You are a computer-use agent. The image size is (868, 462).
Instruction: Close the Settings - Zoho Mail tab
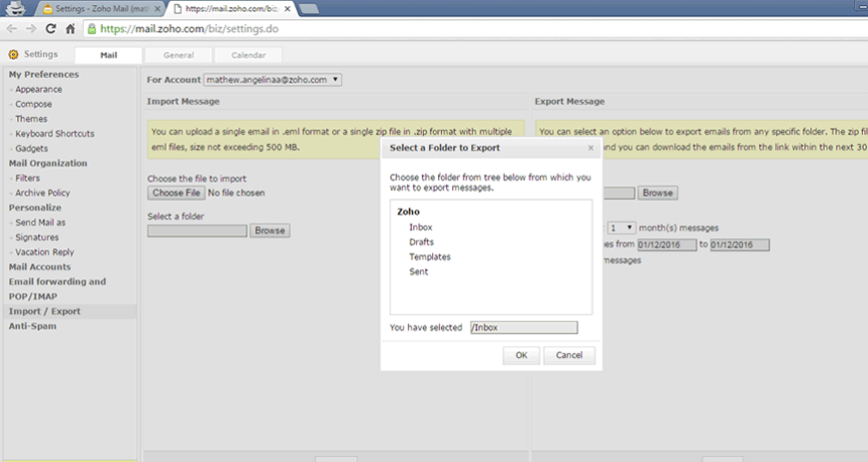pyautogui.click(x=158, y=9)
